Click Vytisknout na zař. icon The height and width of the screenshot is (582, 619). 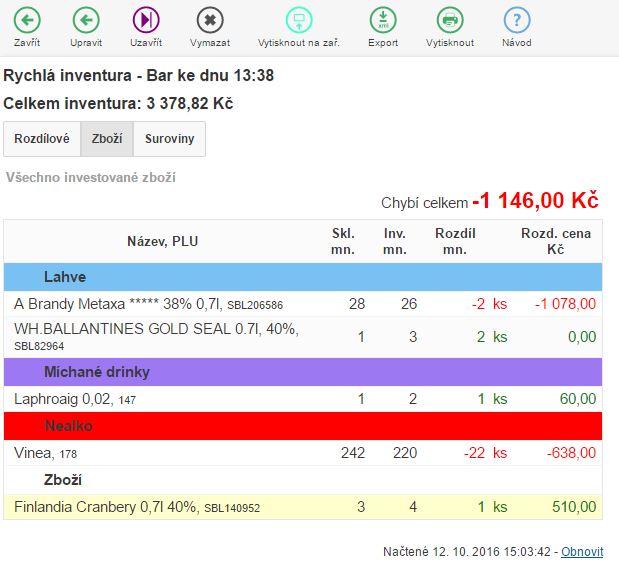pyautogui.click(x=298, y=20)
